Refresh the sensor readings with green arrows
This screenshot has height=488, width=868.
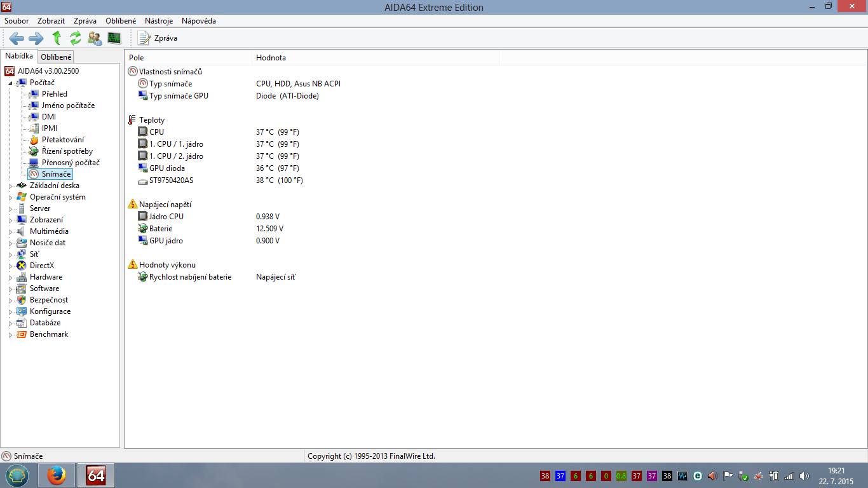[76, 38]
